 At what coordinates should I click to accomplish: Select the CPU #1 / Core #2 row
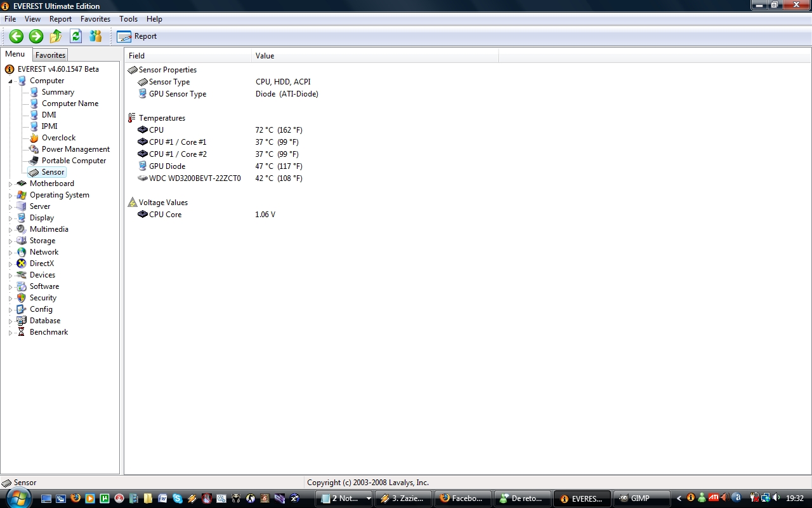pos(218,154)
